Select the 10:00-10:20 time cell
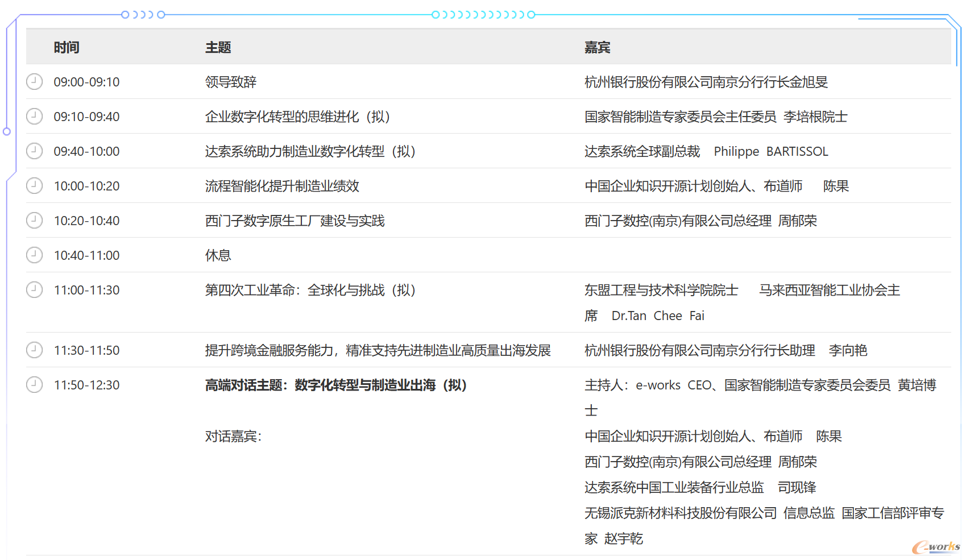This screenshot has height=560, width=966. click(x=87, y=186)
